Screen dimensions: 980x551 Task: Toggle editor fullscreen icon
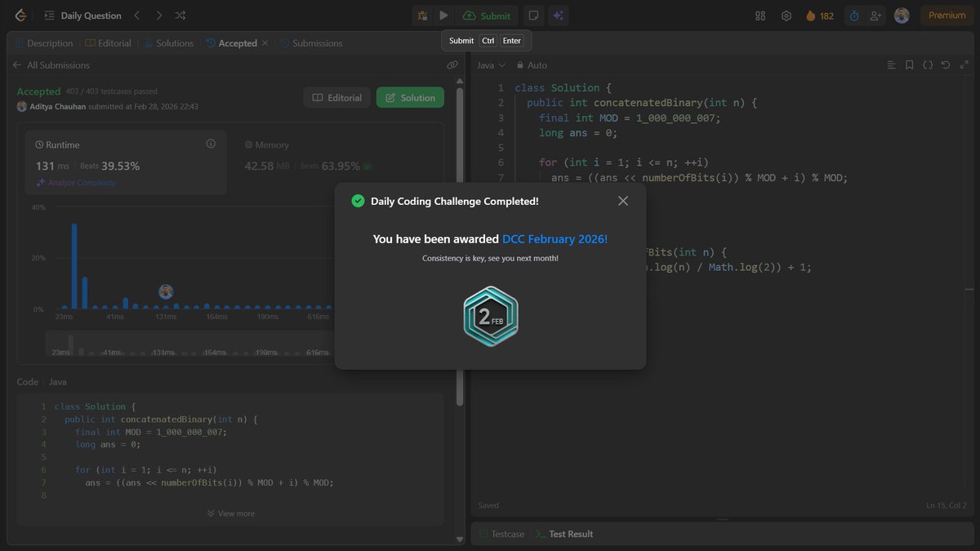coord(964,65)
